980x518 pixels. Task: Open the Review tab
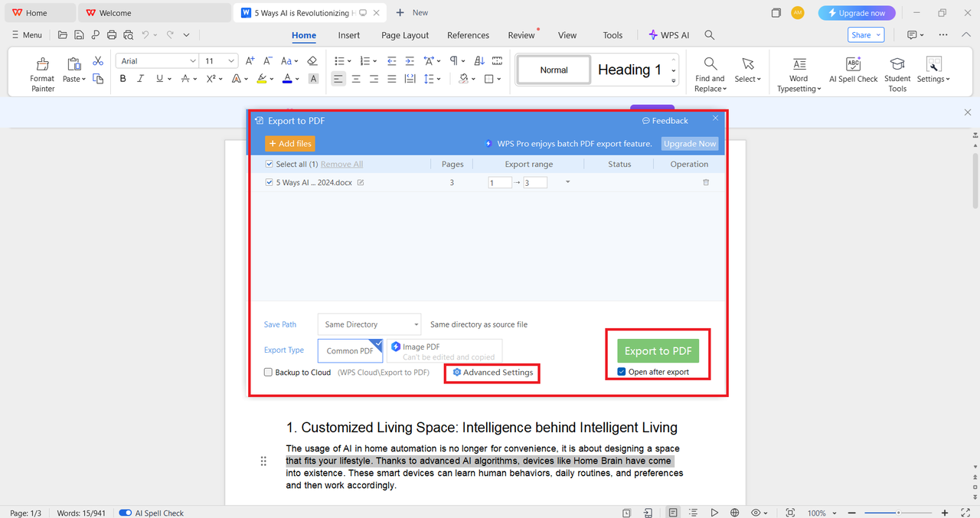[521, 35]
